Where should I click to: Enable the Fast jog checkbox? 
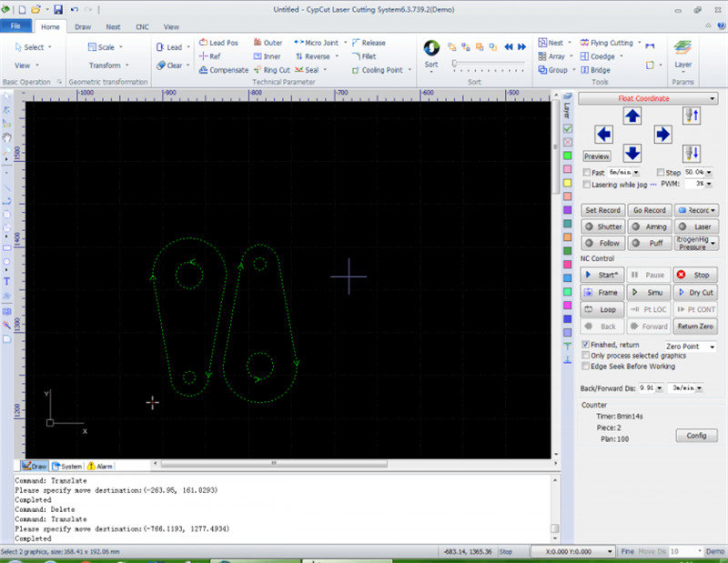coord(587,173)
